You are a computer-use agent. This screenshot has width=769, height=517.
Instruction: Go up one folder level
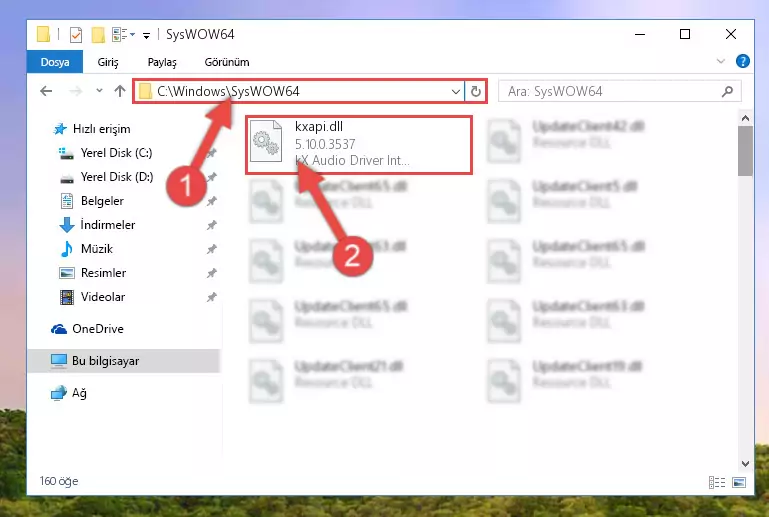[x=120, y=91]
